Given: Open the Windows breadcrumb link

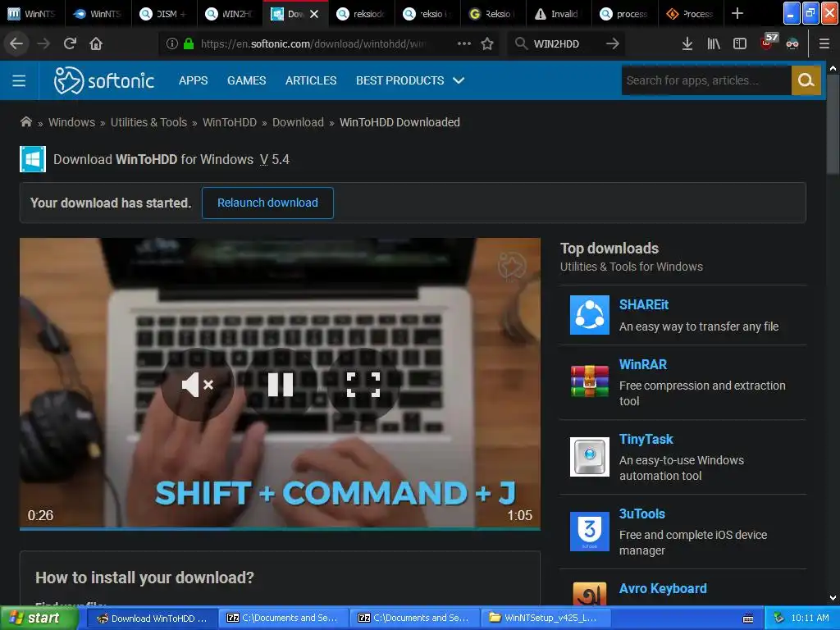Looking at the screenshot, I should (72, 122).
